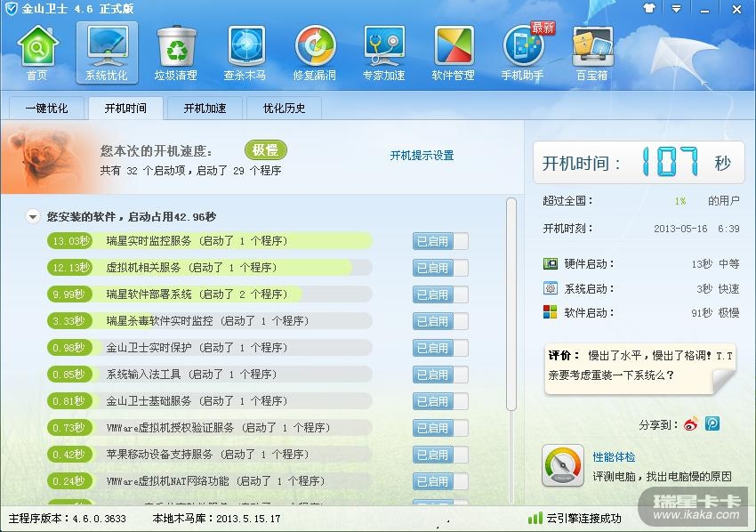Toggle 系统输入法工具 enabled switch
The width and height of the screenshot is (756, 532).
click(440, 375)
